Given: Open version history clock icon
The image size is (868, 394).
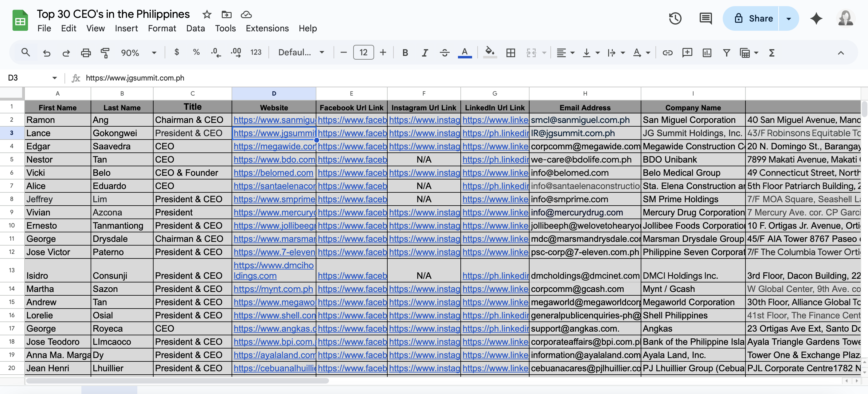Looking at the screenshot, I should tap(675, 18).
